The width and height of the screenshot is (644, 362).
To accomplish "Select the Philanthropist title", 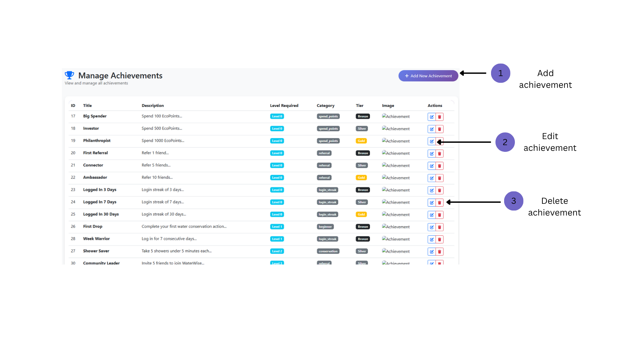I will (x=97, y=140).
